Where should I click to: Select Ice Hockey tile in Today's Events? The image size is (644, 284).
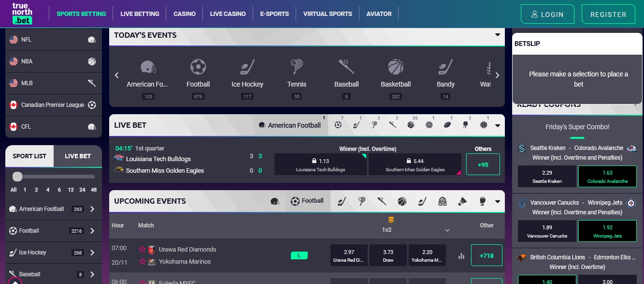tap(247, 79)
